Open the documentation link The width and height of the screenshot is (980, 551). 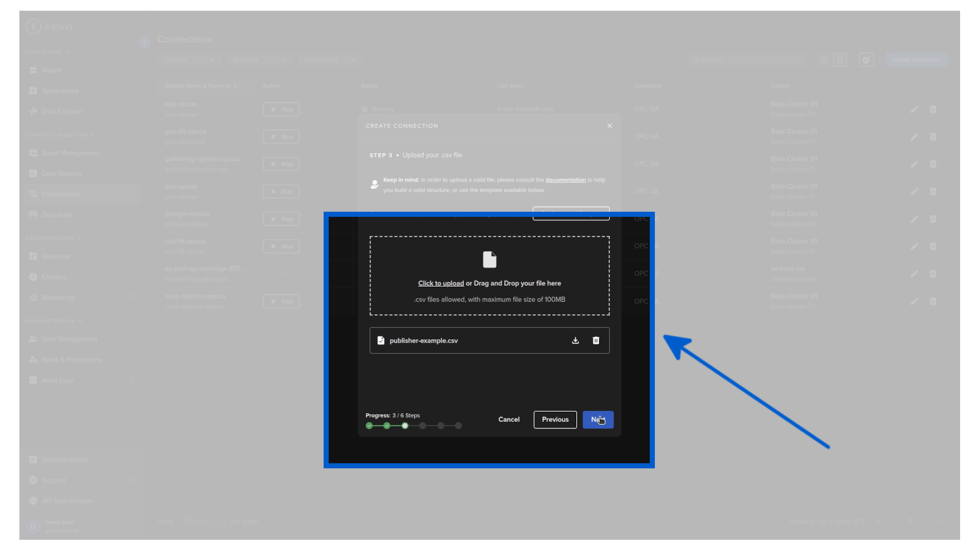[566, 180]
